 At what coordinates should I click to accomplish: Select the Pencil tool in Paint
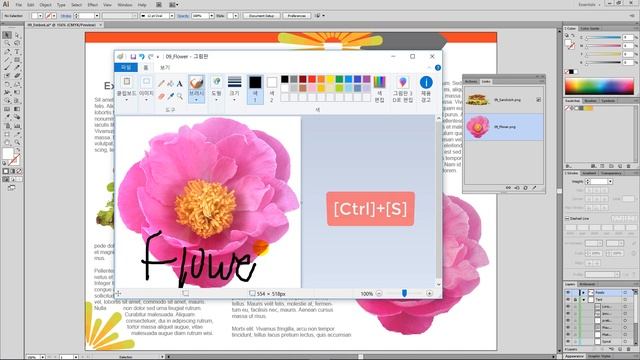[162, 84]
